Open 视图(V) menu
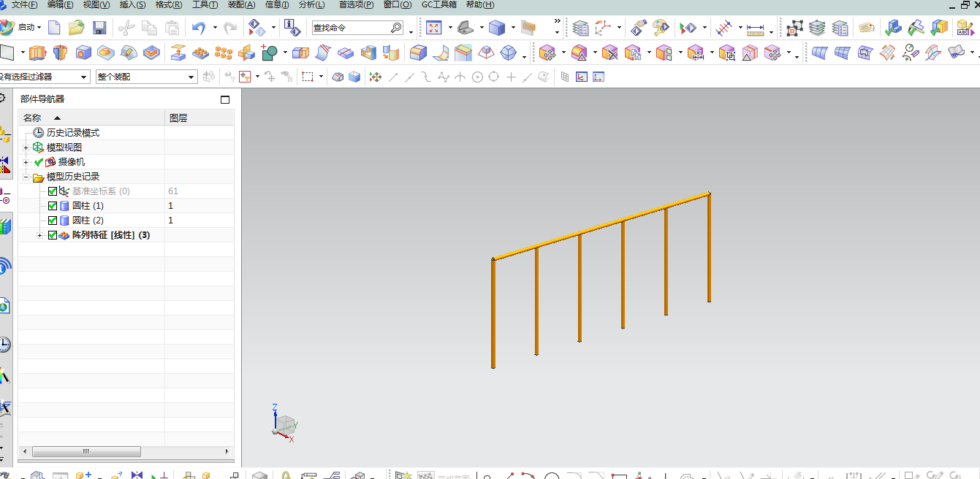The image size is (980, 479). 96,5
